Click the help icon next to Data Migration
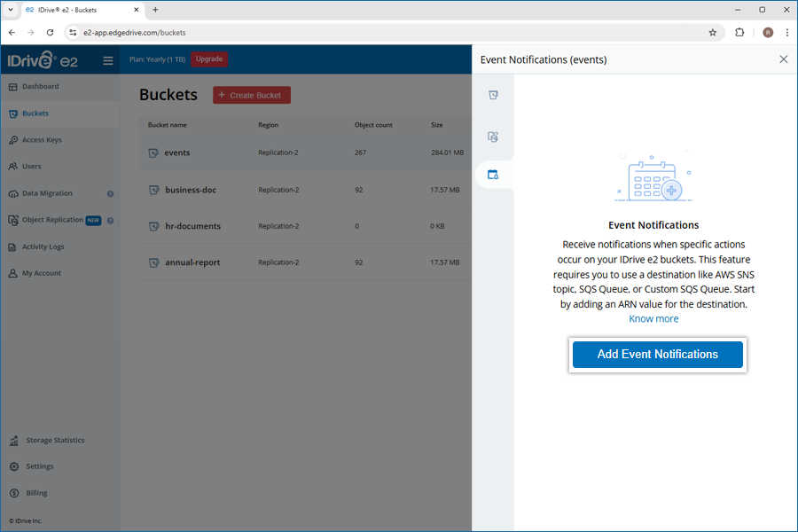This screenshot has height=532, width=798. (x=111, y=193)
